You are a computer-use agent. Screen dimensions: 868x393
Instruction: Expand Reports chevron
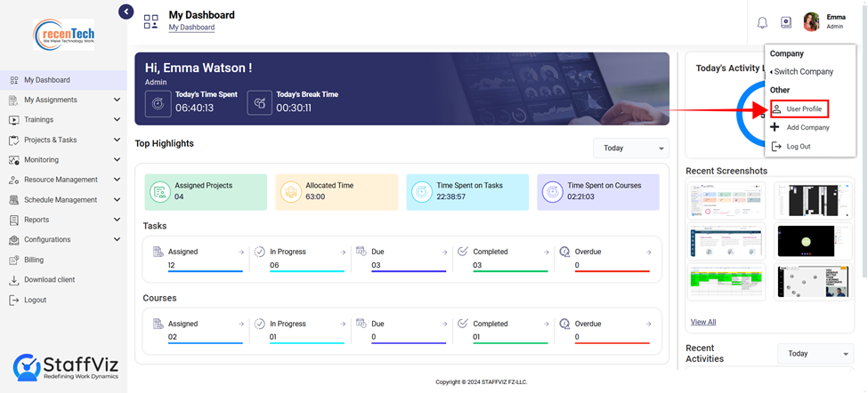(x=117, y=220)
